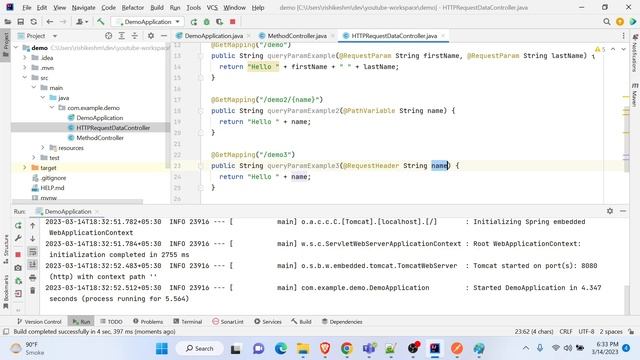This screenshot has height=360, width=640.
Task: Click the UTF-8 encoding status
Action: click(586, 331)
